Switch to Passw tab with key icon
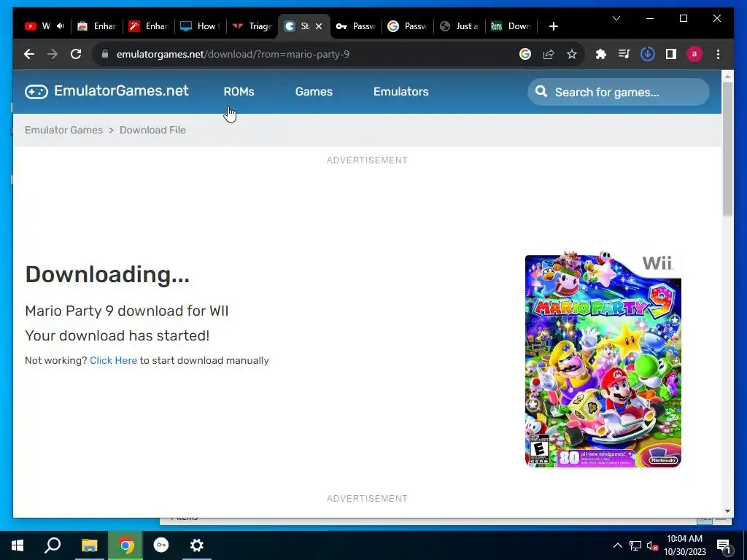The width and height of the screenshot is (747, 560). [x=356, y=26]
